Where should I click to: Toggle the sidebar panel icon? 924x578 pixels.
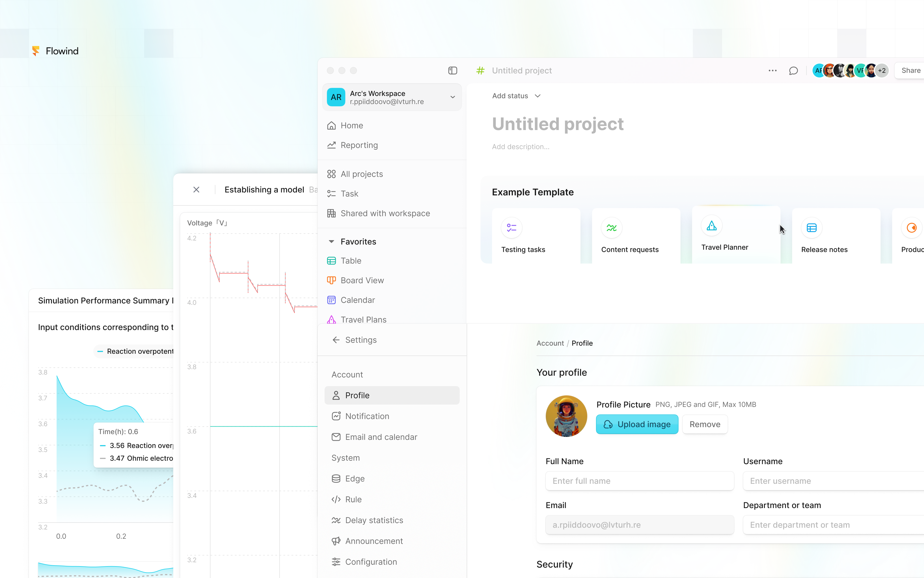click(x=452, y=71)
